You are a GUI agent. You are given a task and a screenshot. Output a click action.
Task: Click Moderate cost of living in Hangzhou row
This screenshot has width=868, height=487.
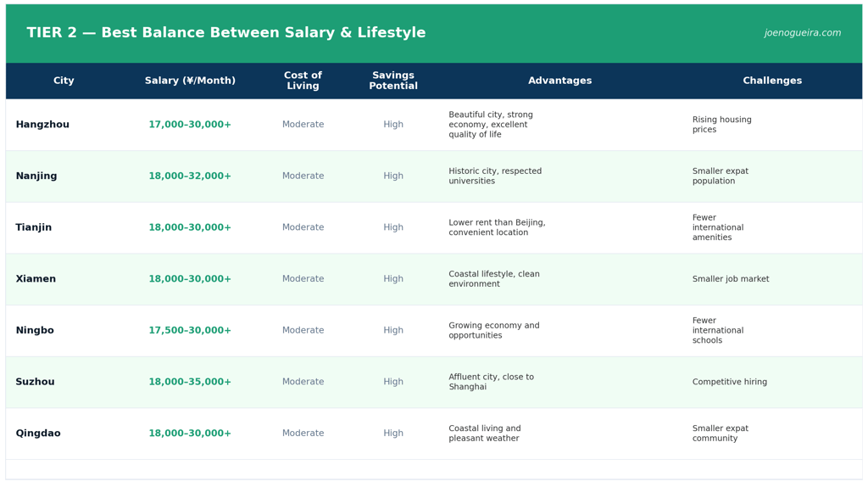click(303, 124)
